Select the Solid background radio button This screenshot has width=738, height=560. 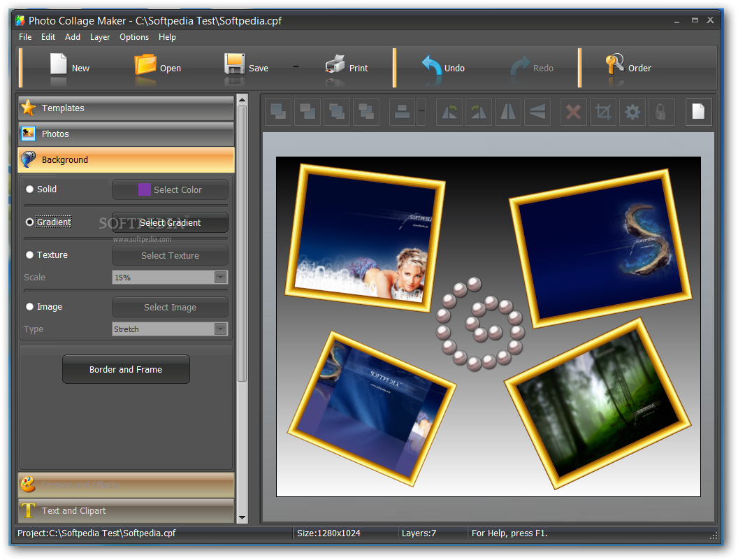[30, 189]
